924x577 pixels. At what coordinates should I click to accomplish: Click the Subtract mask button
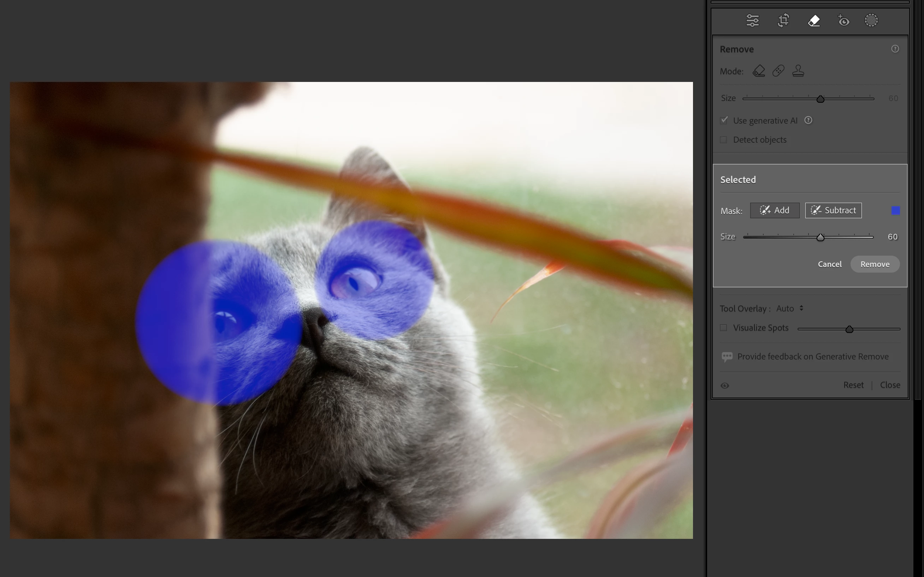[833, 210]
